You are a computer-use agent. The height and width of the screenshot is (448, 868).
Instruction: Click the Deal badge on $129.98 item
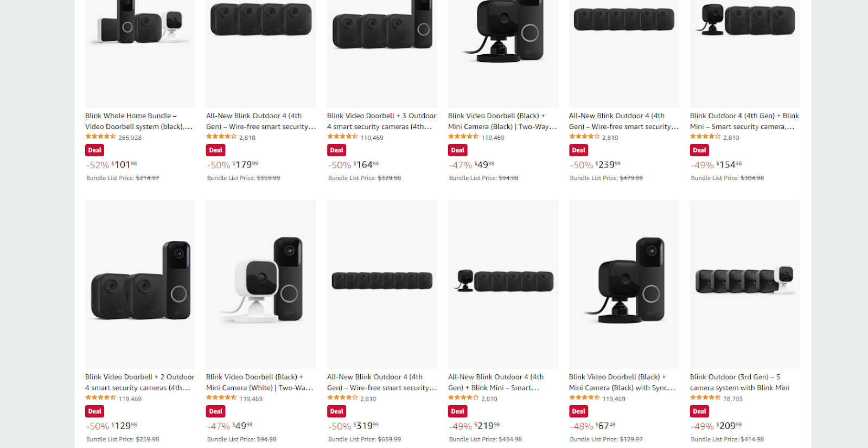[x=95, y=412]
